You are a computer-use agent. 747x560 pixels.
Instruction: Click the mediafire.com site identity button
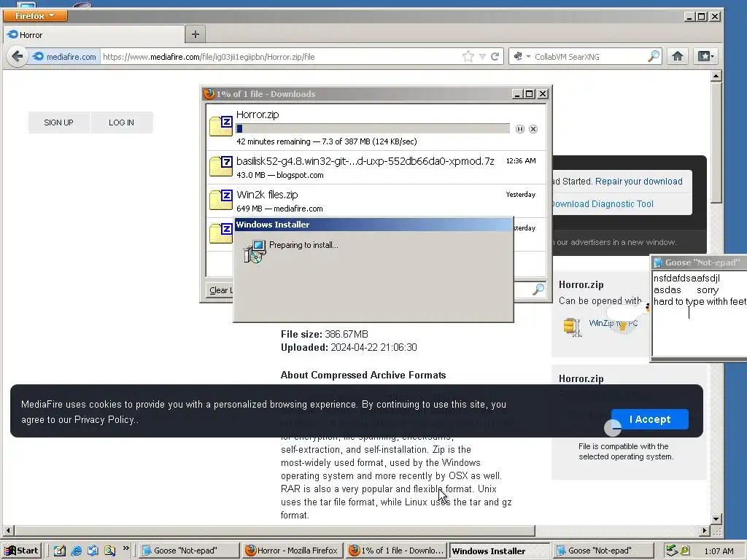(x=65, y=57)
